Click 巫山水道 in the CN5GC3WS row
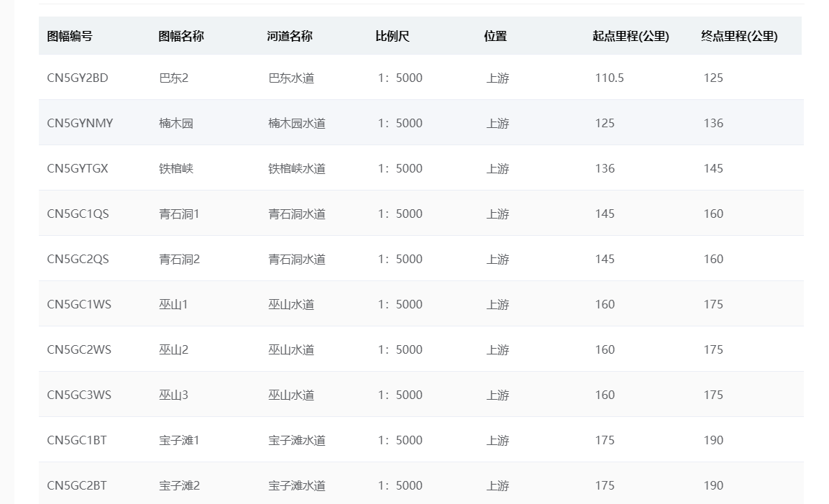The width and height of the screenshot is (829, 504). (291, 395)
